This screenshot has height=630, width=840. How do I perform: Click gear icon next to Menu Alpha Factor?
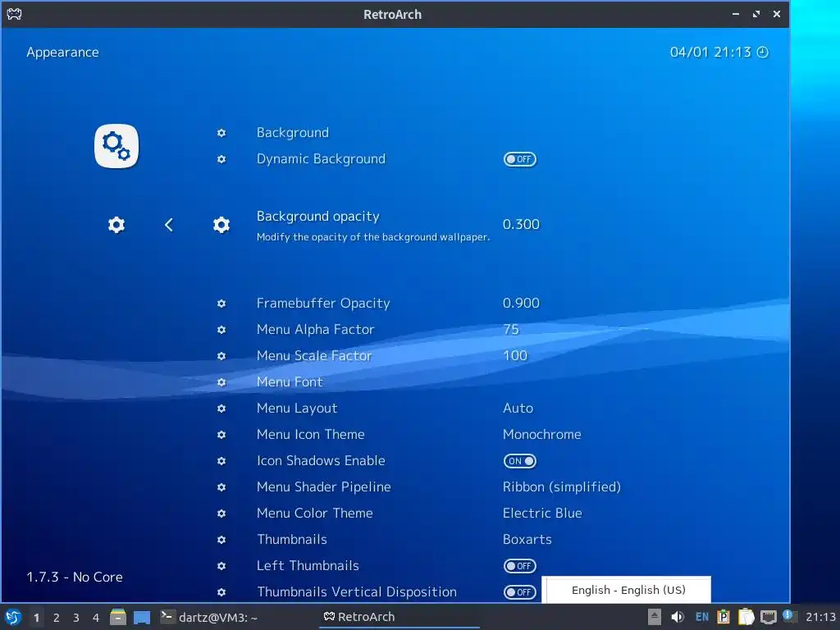coord(221,330)
